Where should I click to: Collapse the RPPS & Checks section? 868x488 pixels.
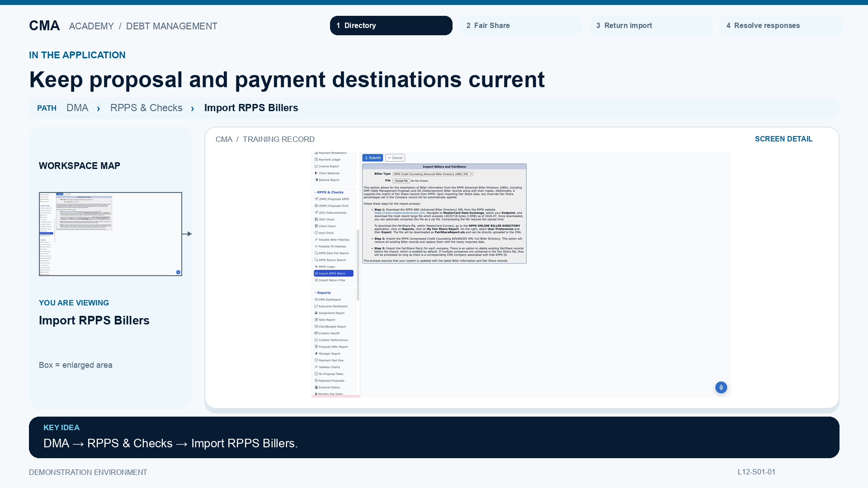tap(329, 192)
